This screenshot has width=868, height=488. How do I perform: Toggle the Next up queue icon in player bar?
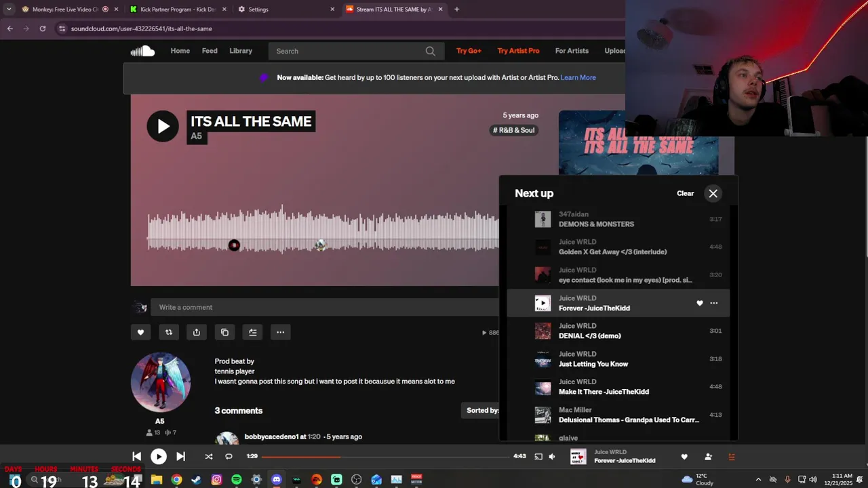tap(731, 457)
